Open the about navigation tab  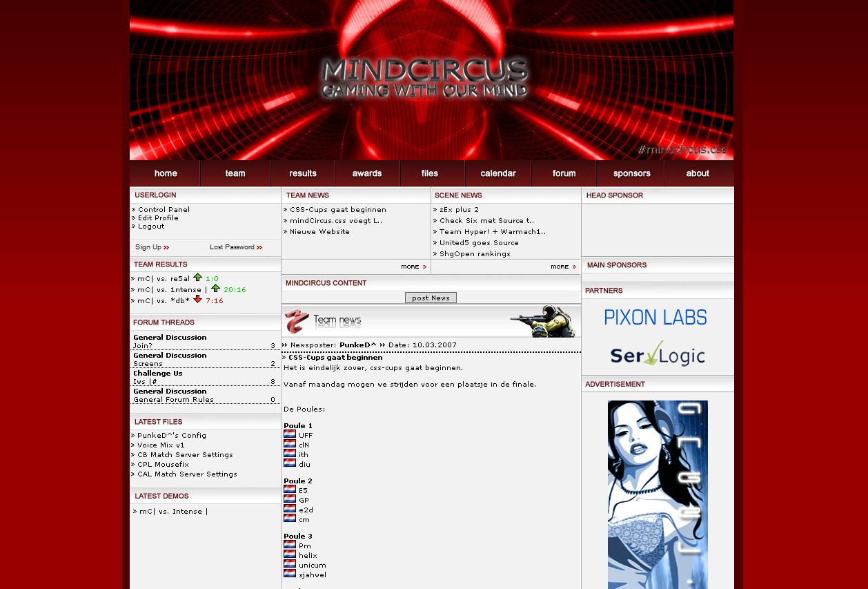pos(699,173)
